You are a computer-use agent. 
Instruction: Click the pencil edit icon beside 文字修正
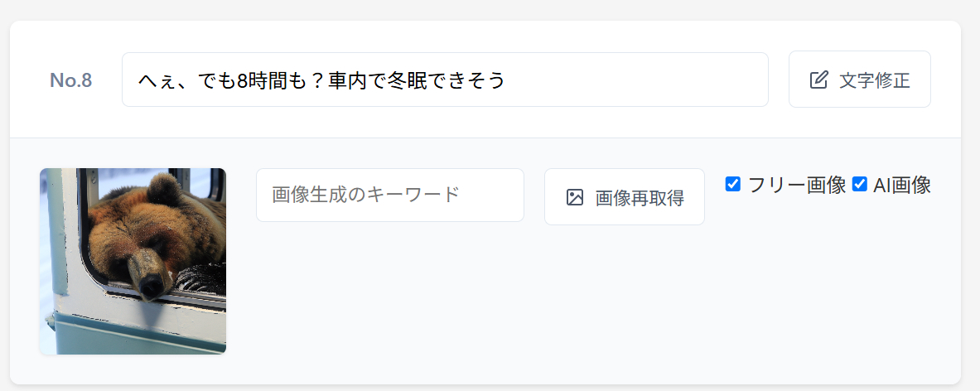[818, 80]
